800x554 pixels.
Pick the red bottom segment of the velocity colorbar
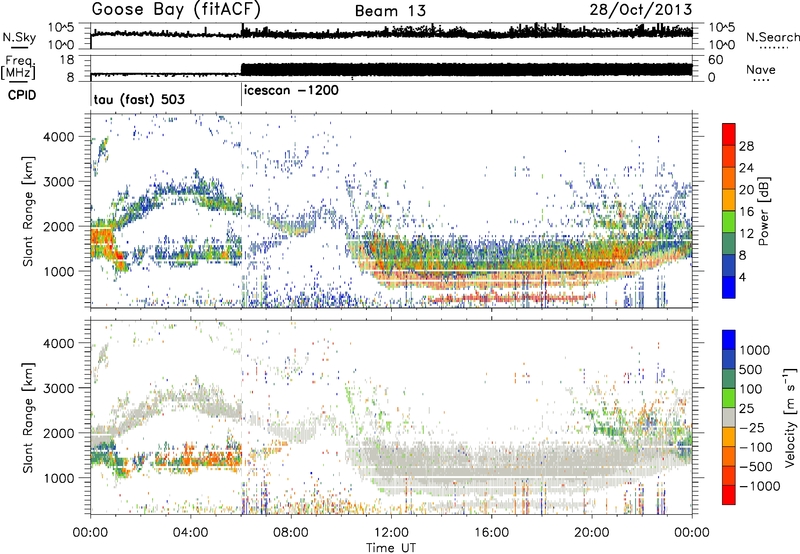[729, 495]
